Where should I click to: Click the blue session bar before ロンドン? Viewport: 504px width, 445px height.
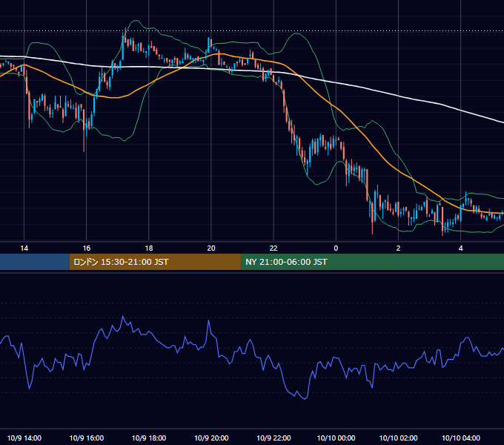coord(35,262)
